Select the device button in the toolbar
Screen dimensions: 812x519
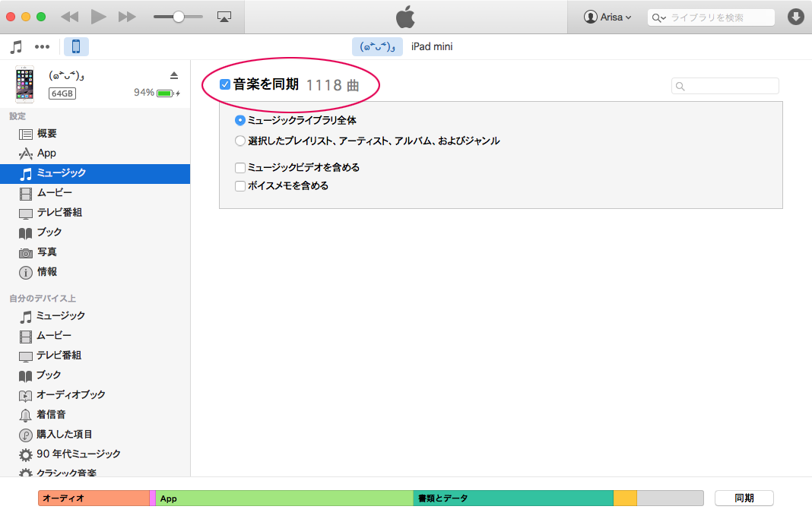pyautogui.click(x=76, y=46)
